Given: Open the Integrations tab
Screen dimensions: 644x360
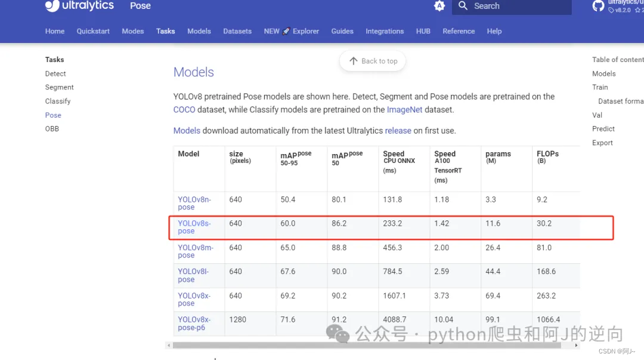Looking at the screenshot, I should click(x=385, y=31).
